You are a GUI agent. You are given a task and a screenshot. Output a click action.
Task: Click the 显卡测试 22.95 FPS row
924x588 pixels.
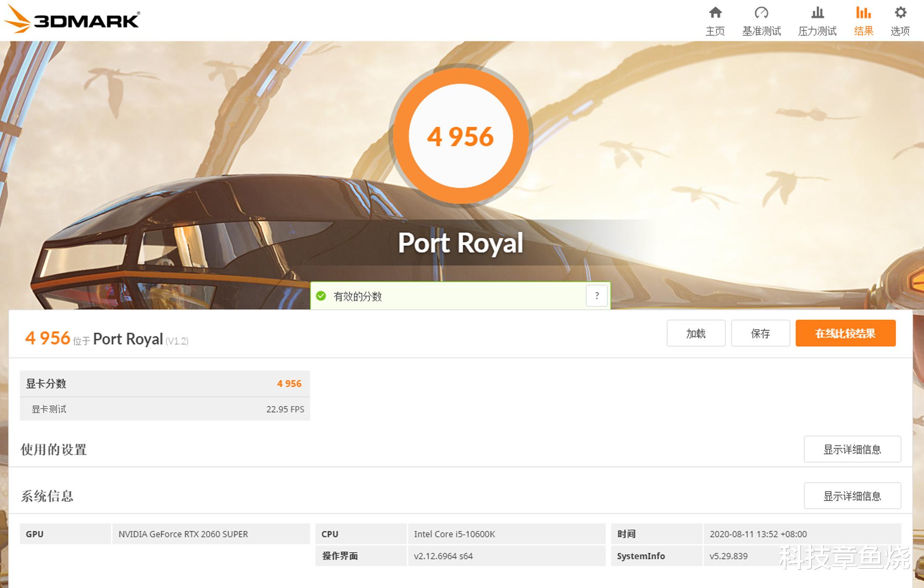pyautogui.click(x=165, y=409)
